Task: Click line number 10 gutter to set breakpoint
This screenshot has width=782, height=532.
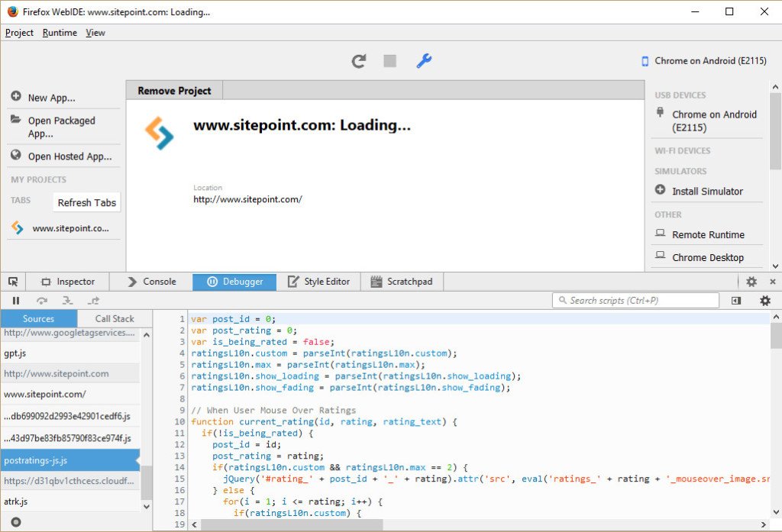Action: coord(179,422)
